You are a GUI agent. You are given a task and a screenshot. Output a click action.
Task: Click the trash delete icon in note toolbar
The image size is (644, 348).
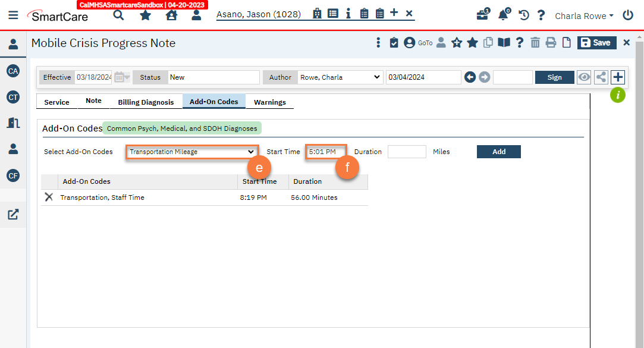(535, 42)
